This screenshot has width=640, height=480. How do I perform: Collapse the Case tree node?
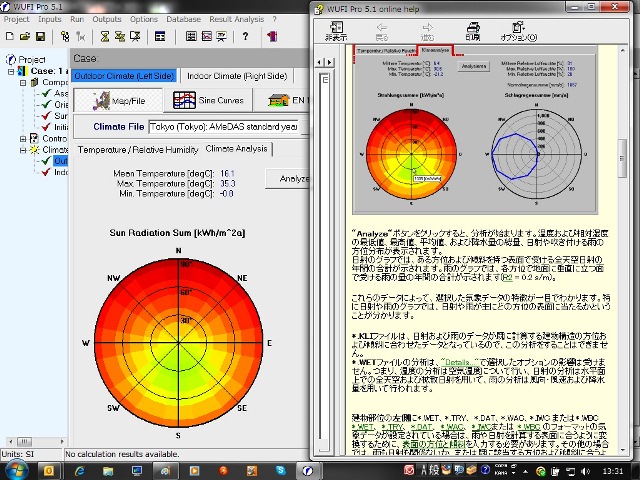[11, 71]
